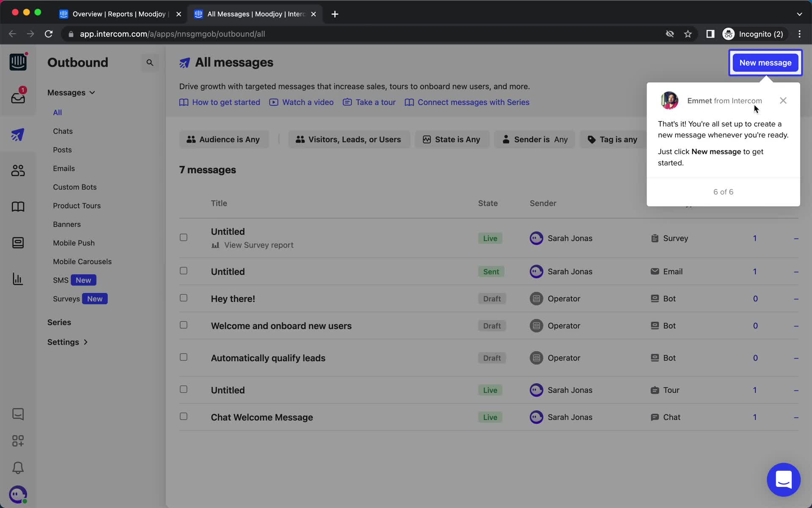Select the Reports/bar chart icon
Screen dimensions: 812x508
(x=17, y=279)
